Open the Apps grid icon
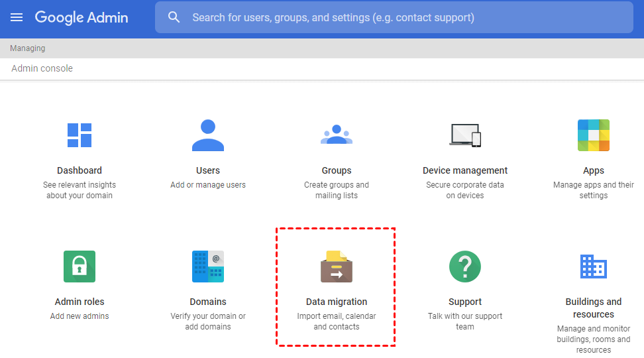This screenshot has width=644, height=358. click(x=593, y=135)
